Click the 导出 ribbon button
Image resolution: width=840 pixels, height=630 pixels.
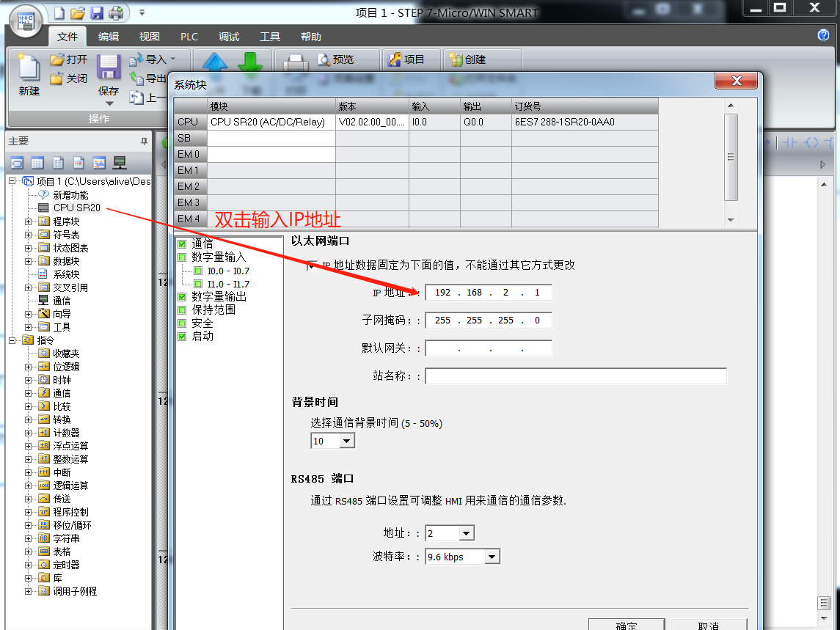149,78
